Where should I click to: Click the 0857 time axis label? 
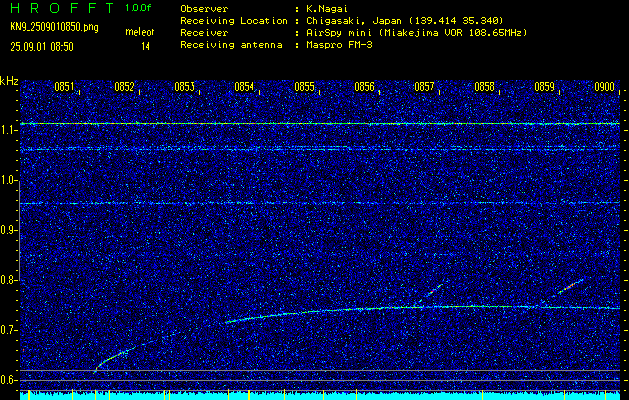click(x=424, y=87)
